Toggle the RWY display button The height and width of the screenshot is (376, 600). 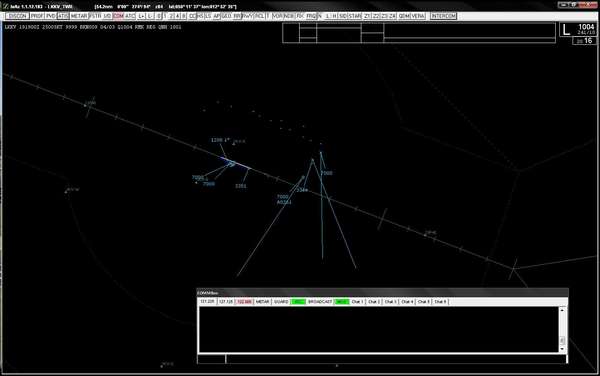tap(248, 16)
